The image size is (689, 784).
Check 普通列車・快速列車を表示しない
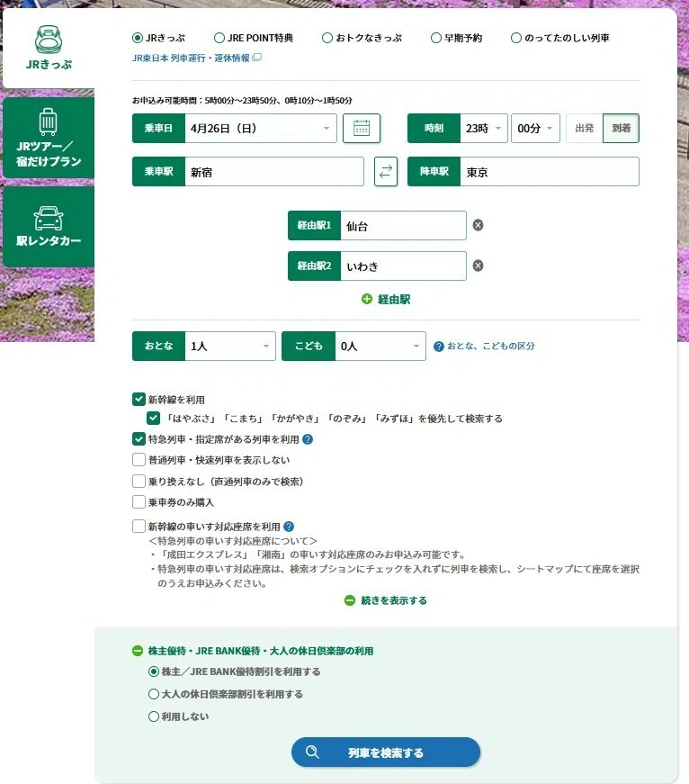pos(139,459)
